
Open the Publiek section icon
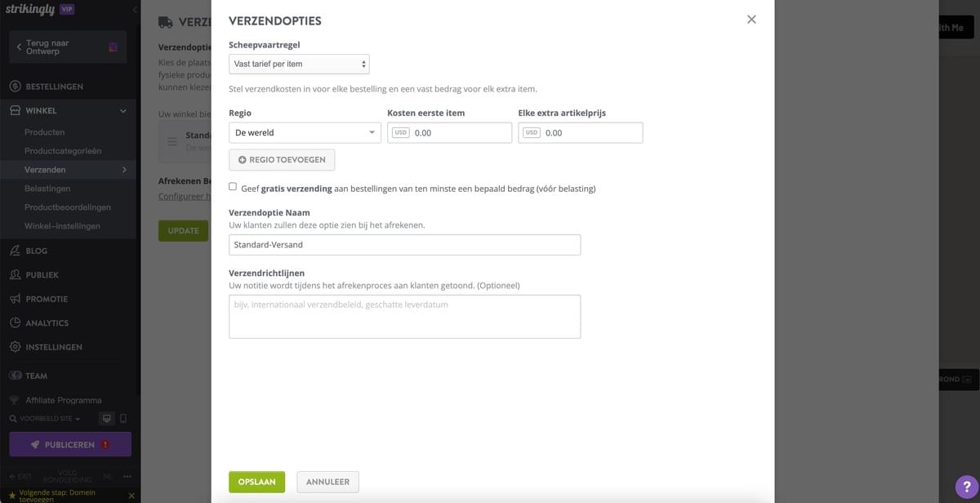(13, 274)
